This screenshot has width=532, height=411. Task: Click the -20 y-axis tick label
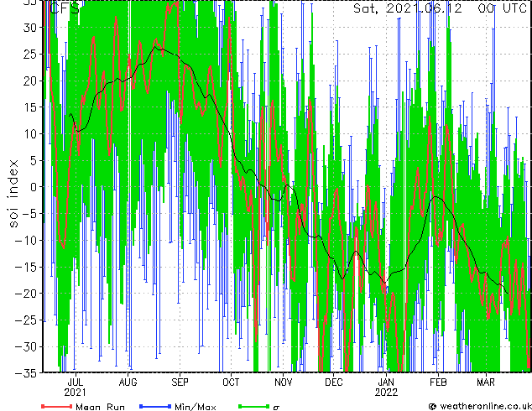coord(26,294)
